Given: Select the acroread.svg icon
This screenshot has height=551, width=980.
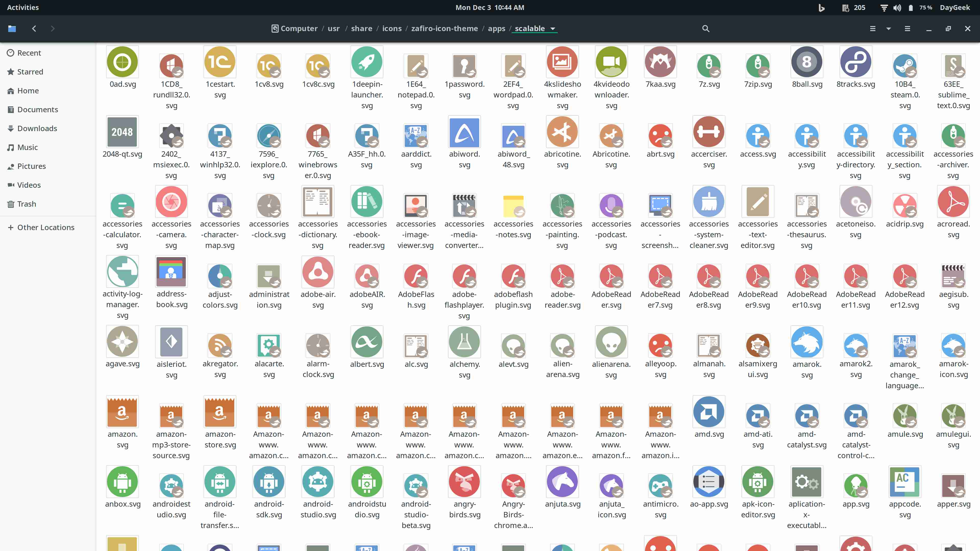Looking at the screenshot, I should click(953, 202).
